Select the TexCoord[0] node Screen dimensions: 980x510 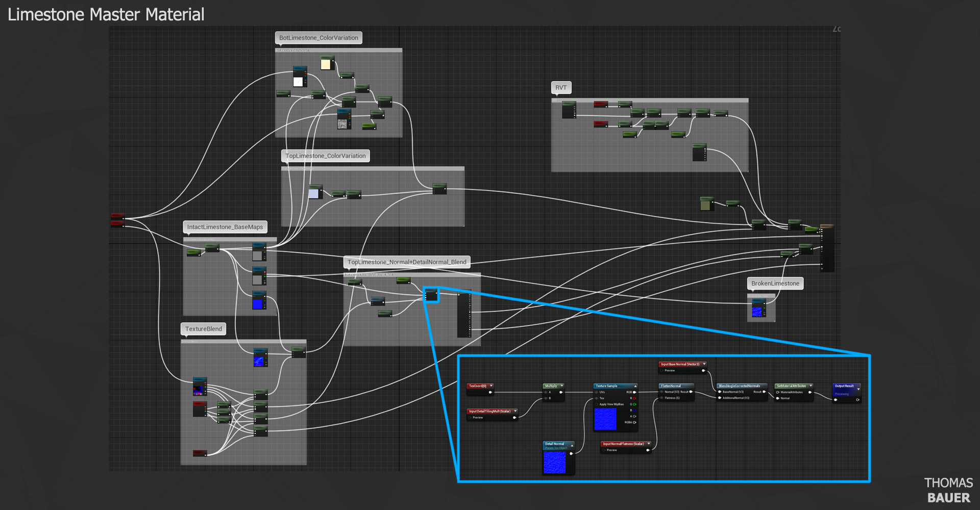(477, 386)
